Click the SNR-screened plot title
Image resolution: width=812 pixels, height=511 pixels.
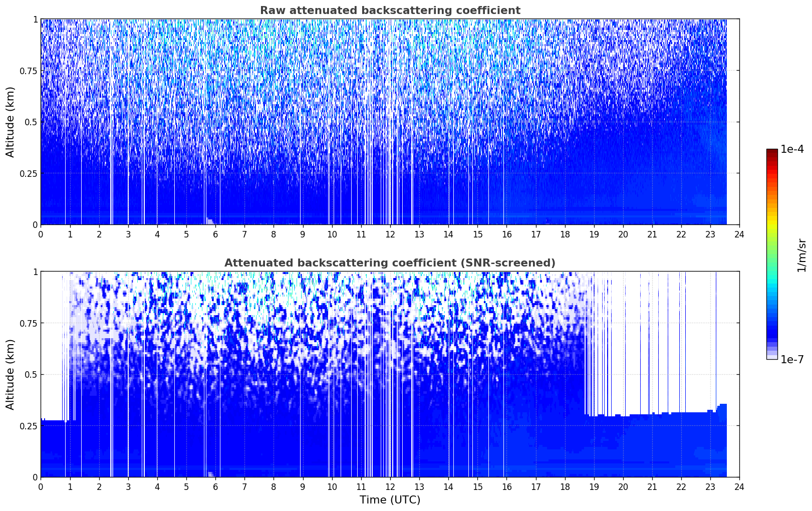390,263
